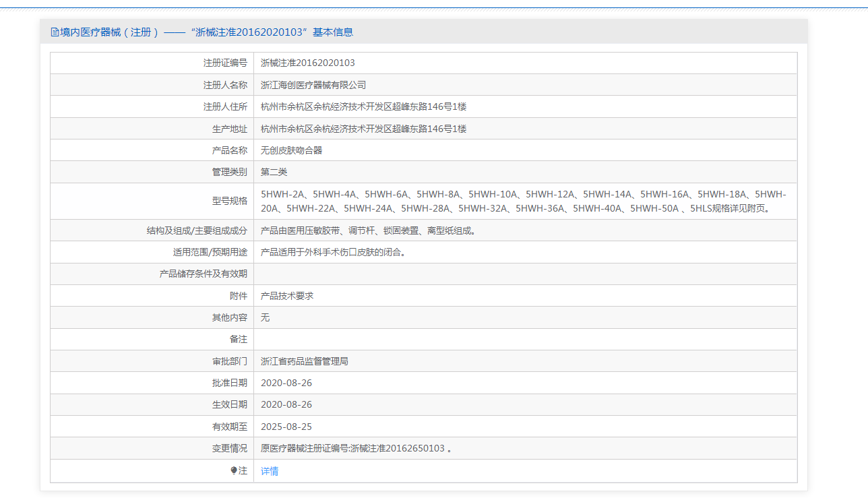Select text 产品由医用压敏胶带、调节杆、锁固装置、离型纸组成
Image resolution: width=868 pixels, height=498 pixels.
coord(370,230)
